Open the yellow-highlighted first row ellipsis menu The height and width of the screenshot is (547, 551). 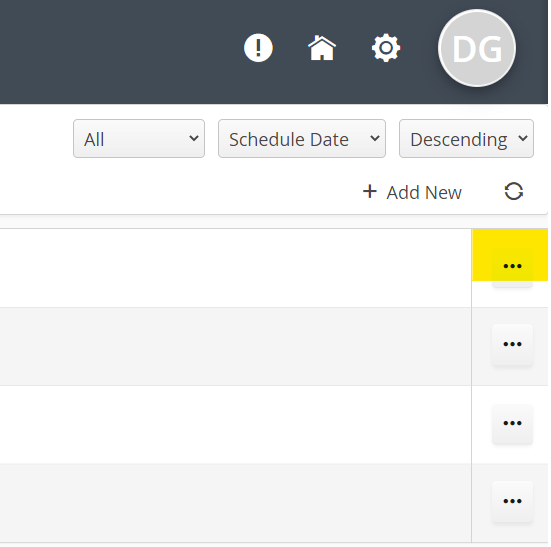coord(512,266)
